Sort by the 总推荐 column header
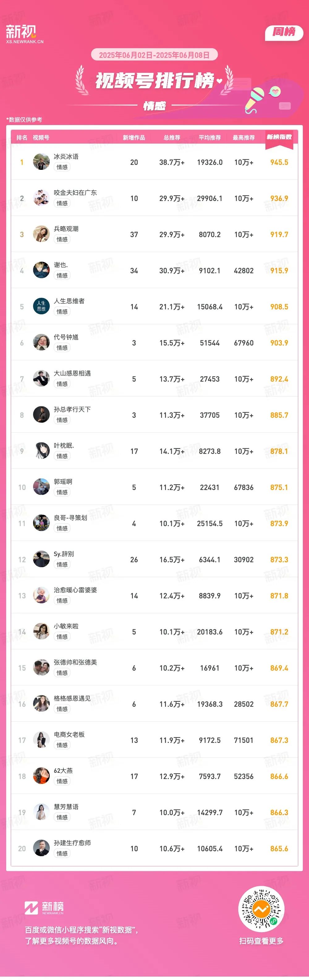 [x=172, y=138]
